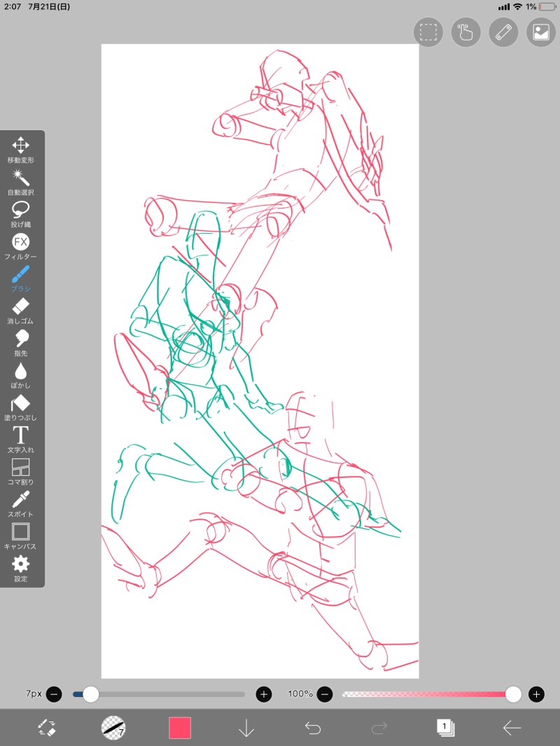Tap the Wi-Fi icon in status bar
This screenshot has width=560, height=746.
click(518, 7)
